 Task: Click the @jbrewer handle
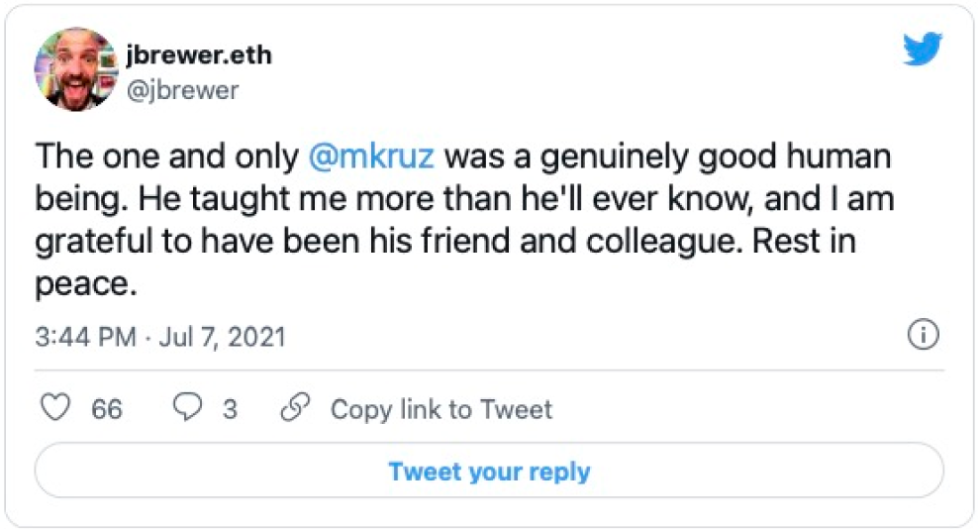click(x=185, y=90)
